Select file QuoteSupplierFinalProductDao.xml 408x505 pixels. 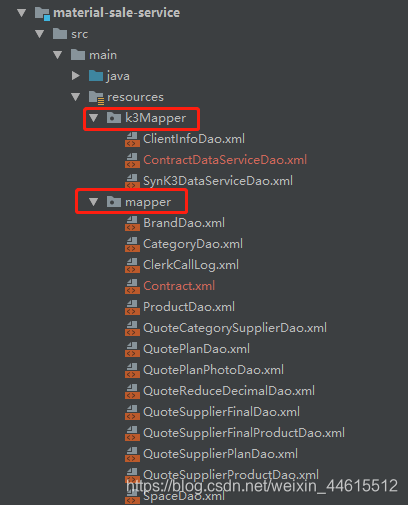pyautogui.click(x=244, y=433)
